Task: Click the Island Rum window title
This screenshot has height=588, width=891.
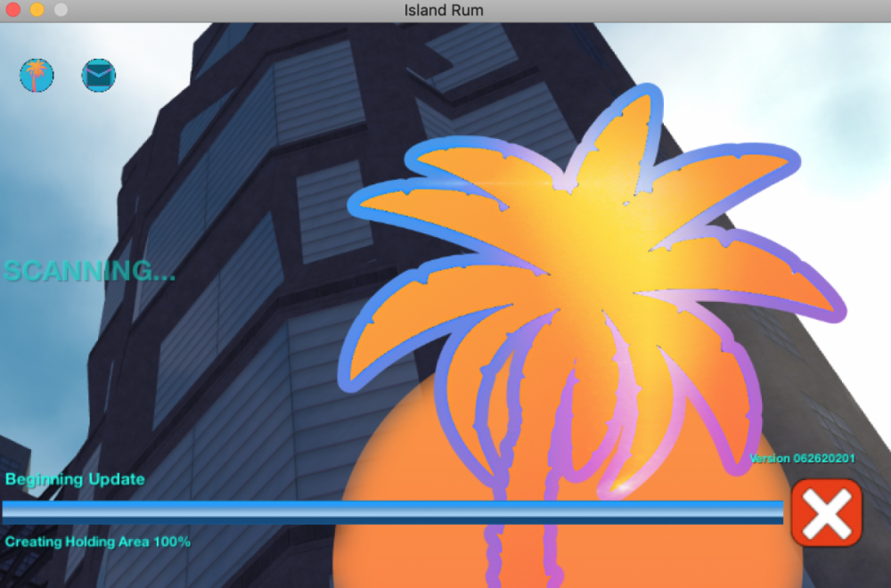Action: (x=445, y=11)
